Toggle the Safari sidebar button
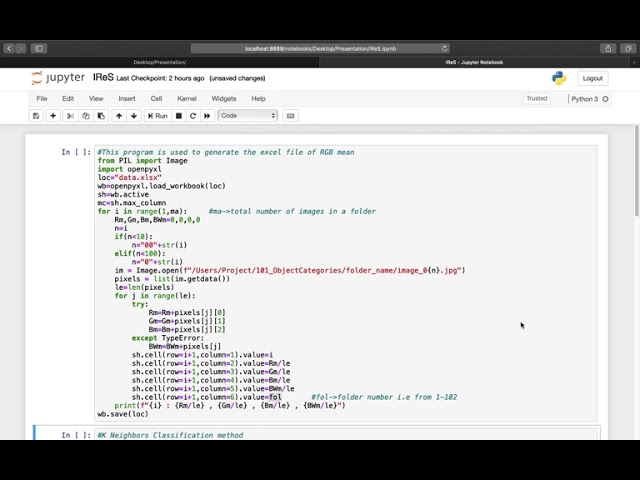The width and height of the screenshot is (640, 480). point(39,49)
